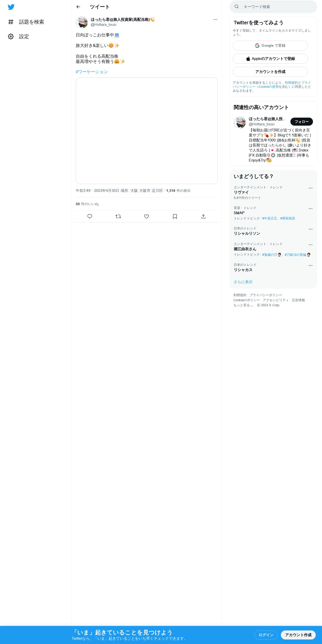Screen dimensions: 322x644
Task: Focus the キーワード検索 search field
Action: point(273,7)
